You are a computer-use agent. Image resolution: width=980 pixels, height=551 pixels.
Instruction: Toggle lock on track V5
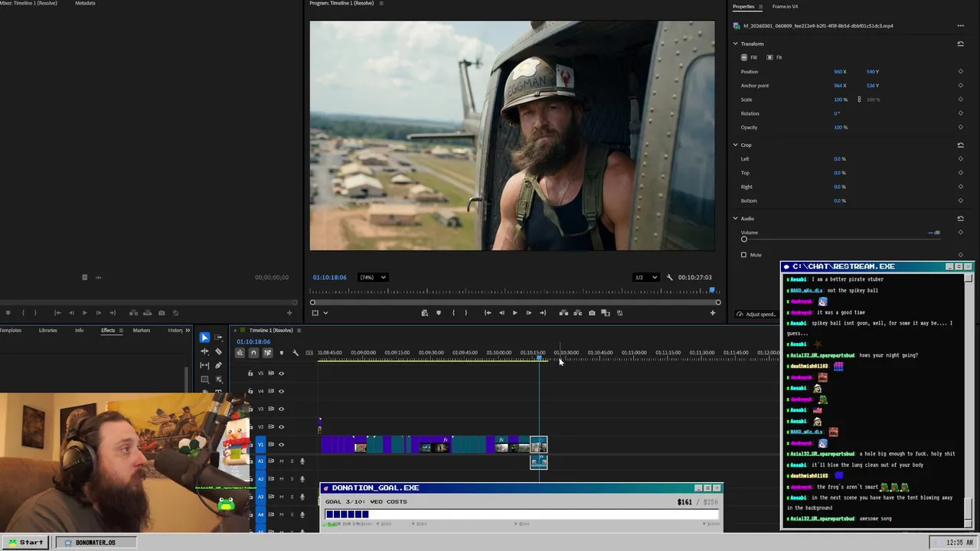[x=250, y=373]
